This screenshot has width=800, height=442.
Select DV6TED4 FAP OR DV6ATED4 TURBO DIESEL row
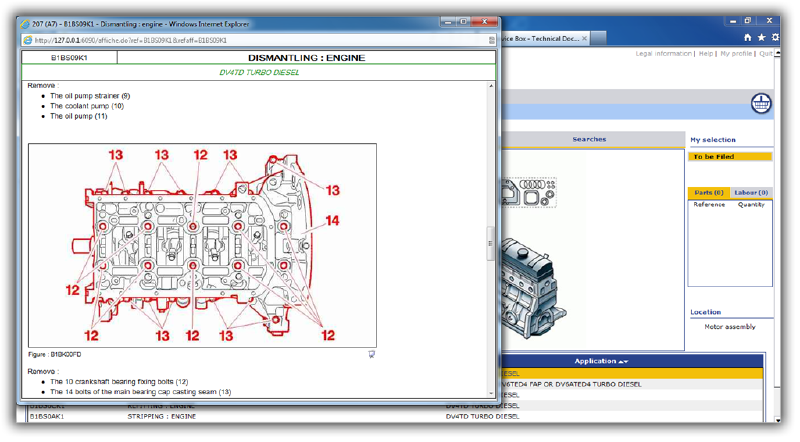coord(632,384)
